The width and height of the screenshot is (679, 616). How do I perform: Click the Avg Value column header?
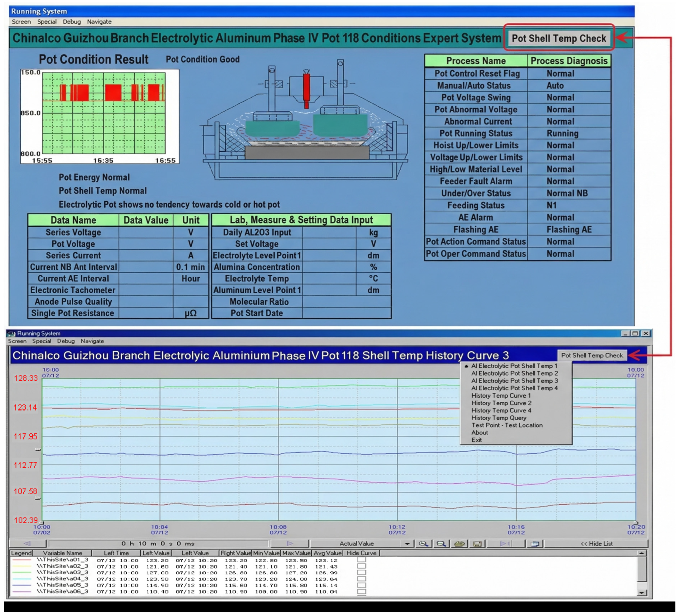coord(328,553)
